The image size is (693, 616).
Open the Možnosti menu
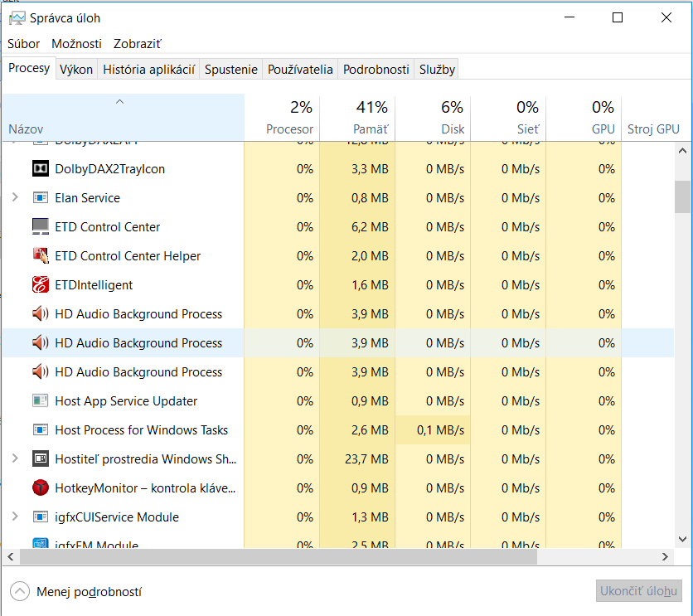(76, 44)
